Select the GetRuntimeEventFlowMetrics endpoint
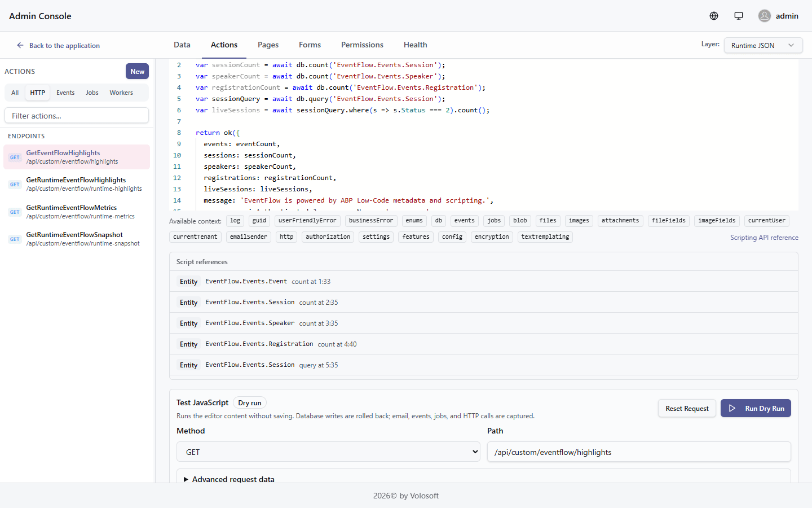Viewport: 812px width, 508px height. tap(77, 212)
